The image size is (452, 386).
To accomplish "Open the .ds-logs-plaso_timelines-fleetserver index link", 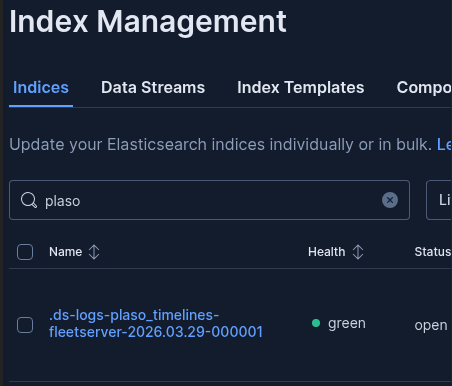I will pos(156,323).
